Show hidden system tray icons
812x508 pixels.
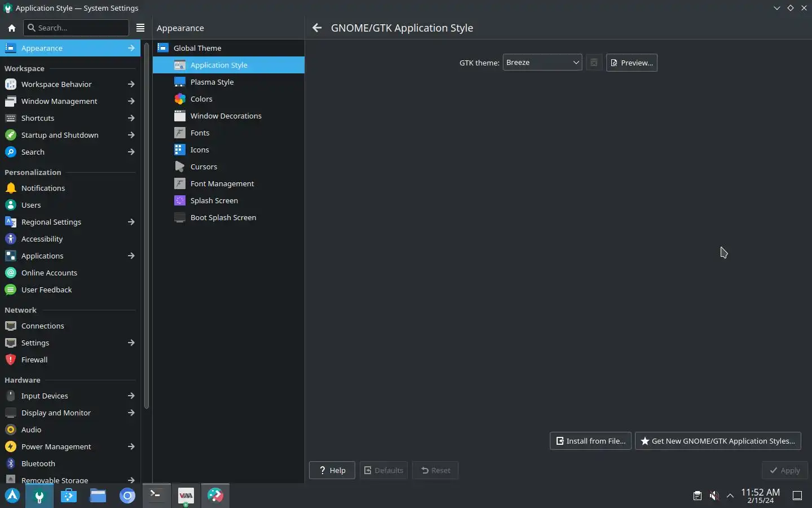click(x=730, y=496)
